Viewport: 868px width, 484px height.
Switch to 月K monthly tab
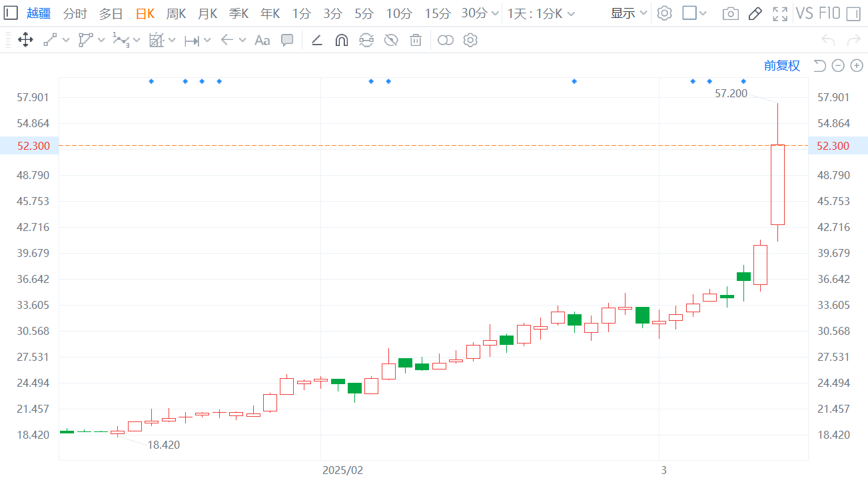coord(207,13)
